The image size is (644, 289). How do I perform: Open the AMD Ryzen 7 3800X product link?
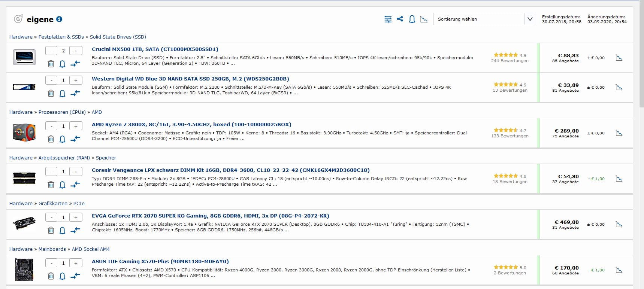pos(191,124)
